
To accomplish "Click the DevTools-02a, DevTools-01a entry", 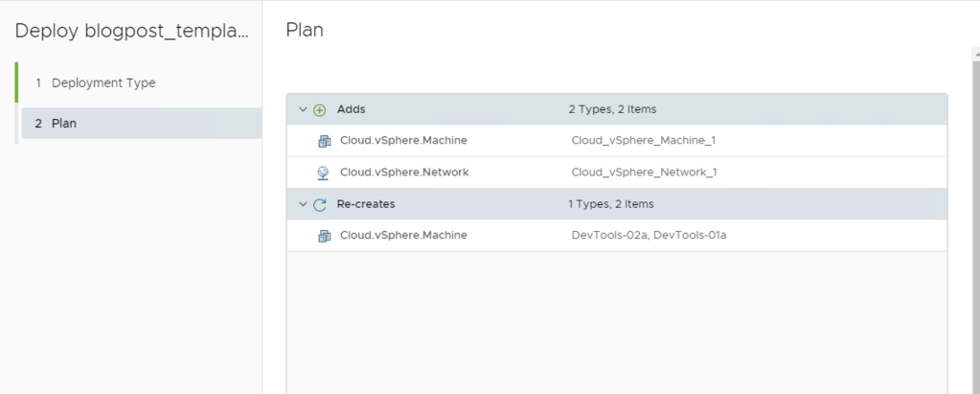I will [x=649, y=236].
